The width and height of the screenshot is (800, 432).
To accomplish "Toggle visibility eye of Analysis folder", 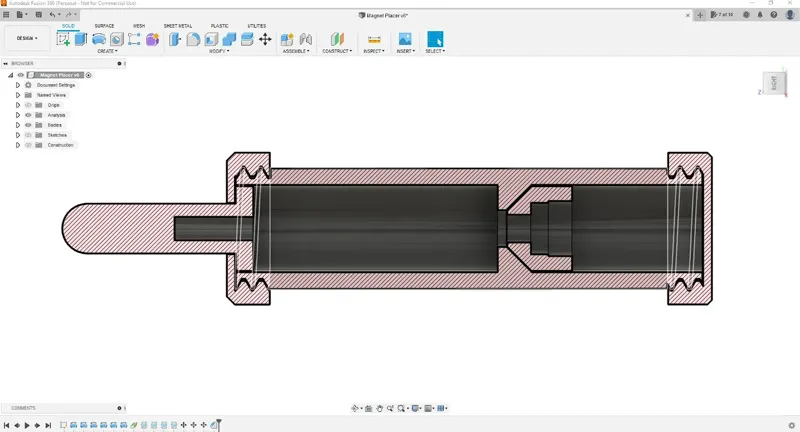I will (29, 115).
